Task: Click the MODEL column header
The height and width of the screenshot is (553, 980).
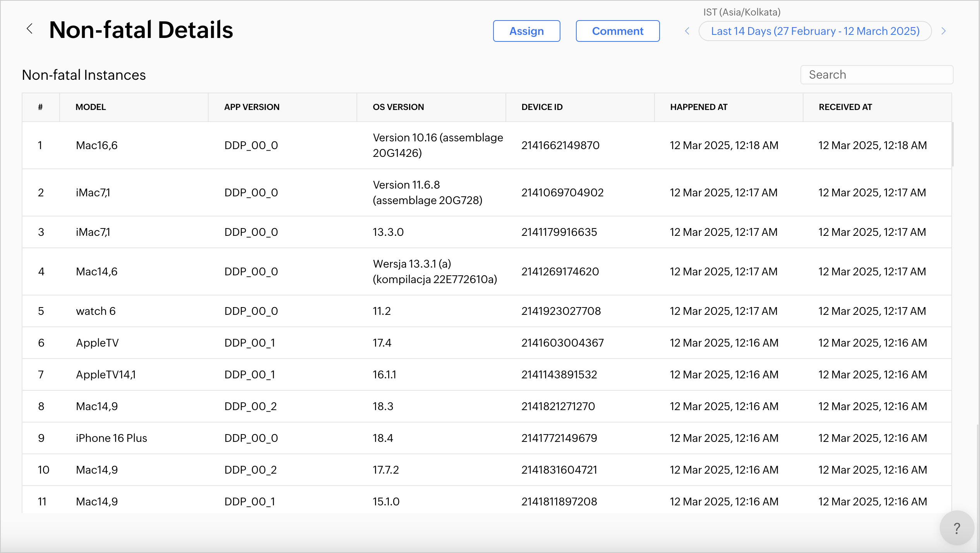Action: 91,107
